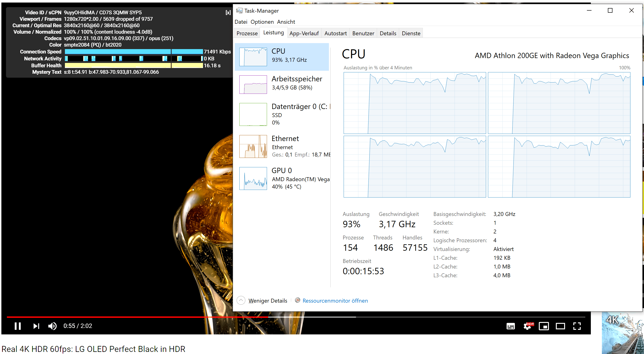Screen dimensions: 644x354
Task: Open the Ansicht menu
Action: pos(286,22)
